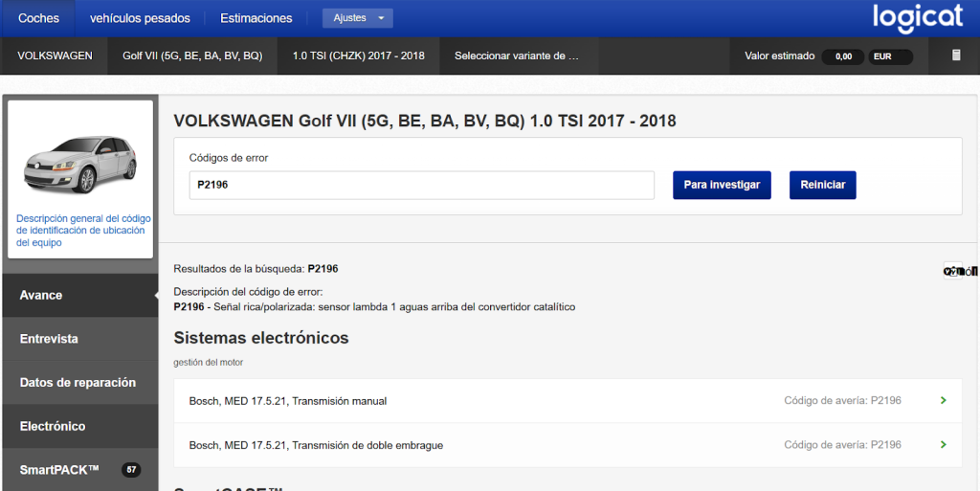The height and width of the screenshot is (491, 980).
Task: Click the Golf car thumbnail image
Action: tap(80, 165)
